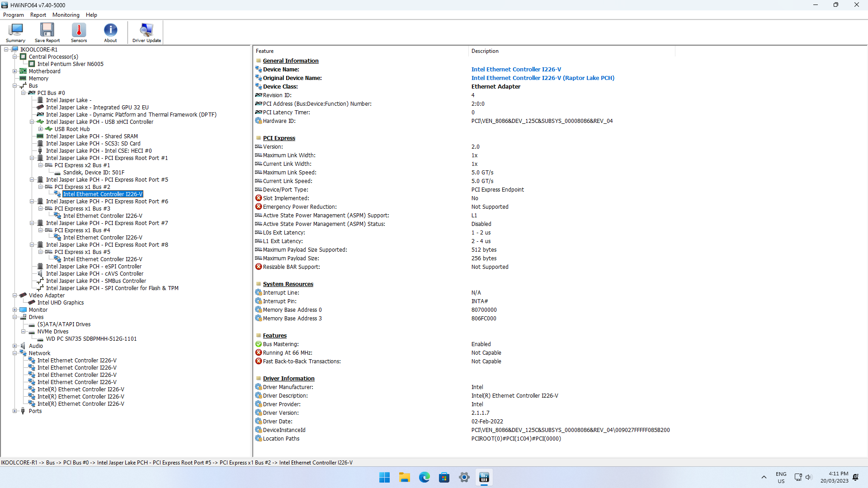Select last Intel(R) Ethernet Controller I226-V network entry
The height and width of the screenshot is (488, 868).
pos(80,404)
